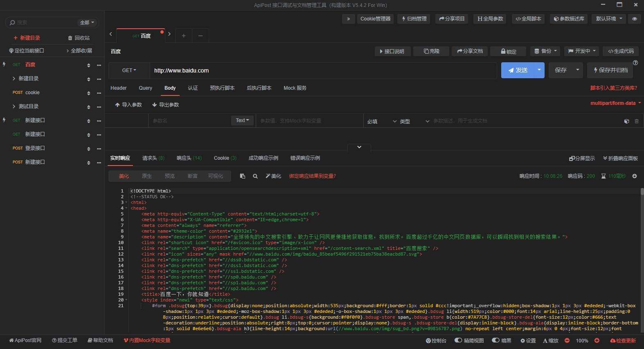
Task: Open the more menu for 登录接口 row
Action: tap(99, 149)
